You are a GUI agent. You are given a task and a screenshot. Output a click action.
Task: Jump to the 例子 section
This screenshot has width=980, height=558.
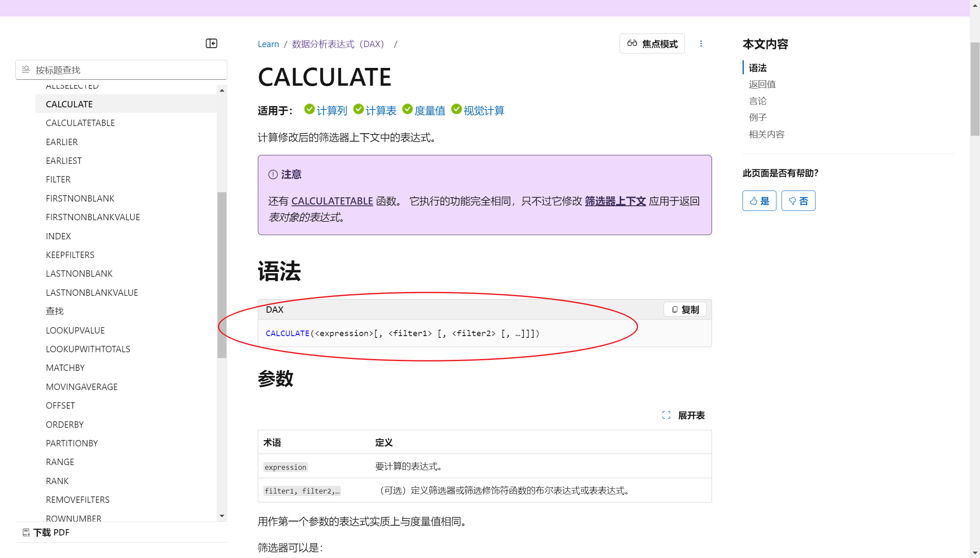coord(757,118)
